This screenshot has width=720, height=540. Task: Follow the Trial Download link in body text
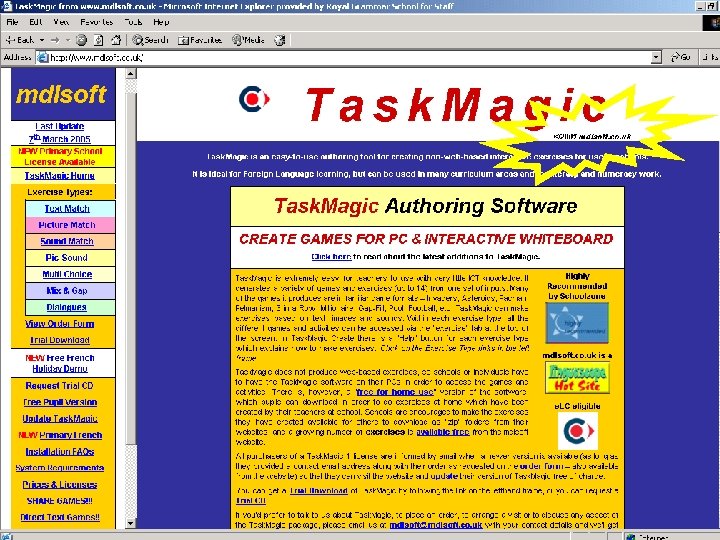click(319, 491)
